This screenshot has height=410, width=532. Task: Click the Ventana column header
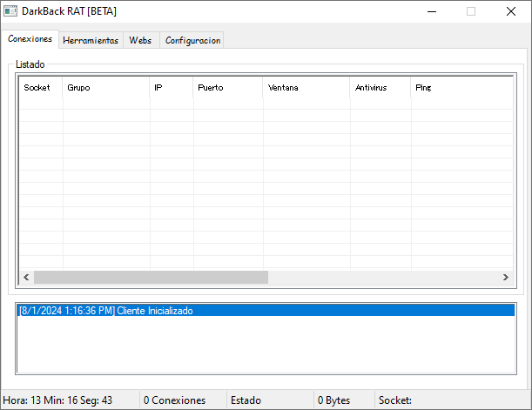306,88
